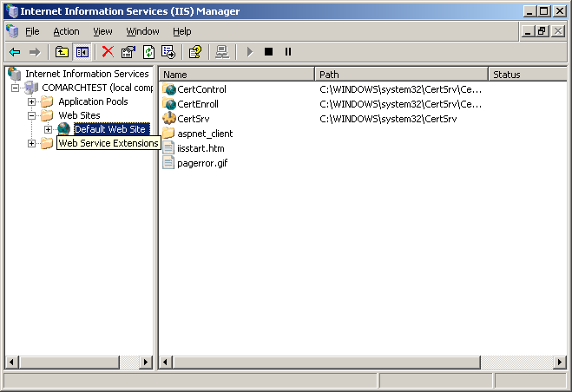Select Default Web Site tree item
The width and height of the screenshot is (572, 392).
pos(110,129)
